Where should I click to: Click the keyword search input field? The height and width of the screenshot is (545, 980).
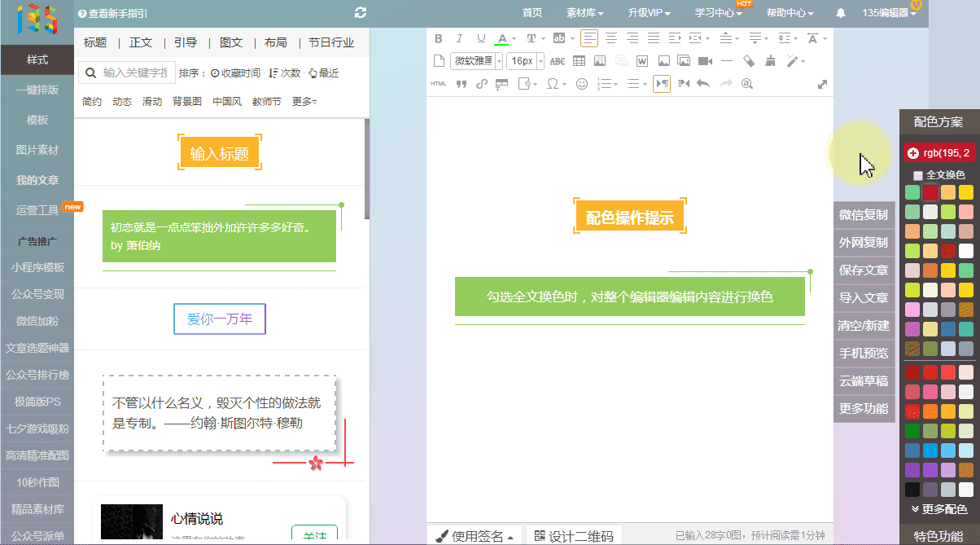(134, 73)
